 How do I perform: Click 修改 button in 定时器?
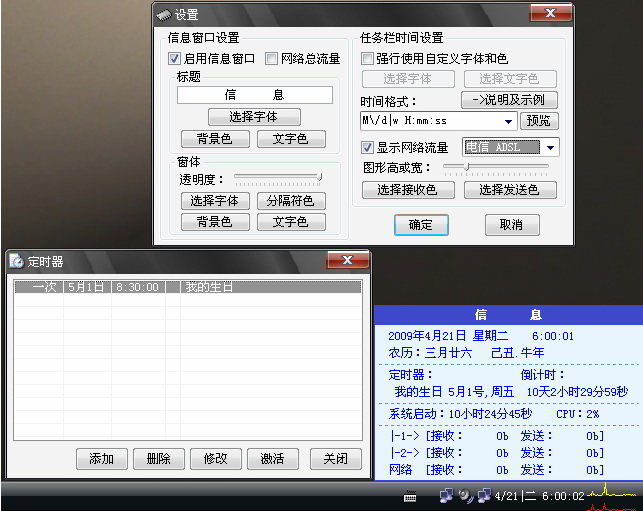[216, 459]
